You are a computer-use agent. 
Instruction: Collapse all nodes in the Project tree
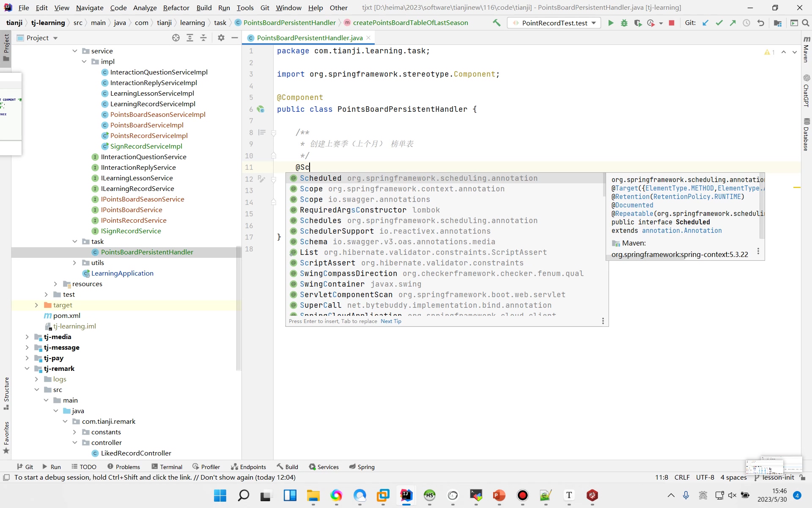coord(203,38)
